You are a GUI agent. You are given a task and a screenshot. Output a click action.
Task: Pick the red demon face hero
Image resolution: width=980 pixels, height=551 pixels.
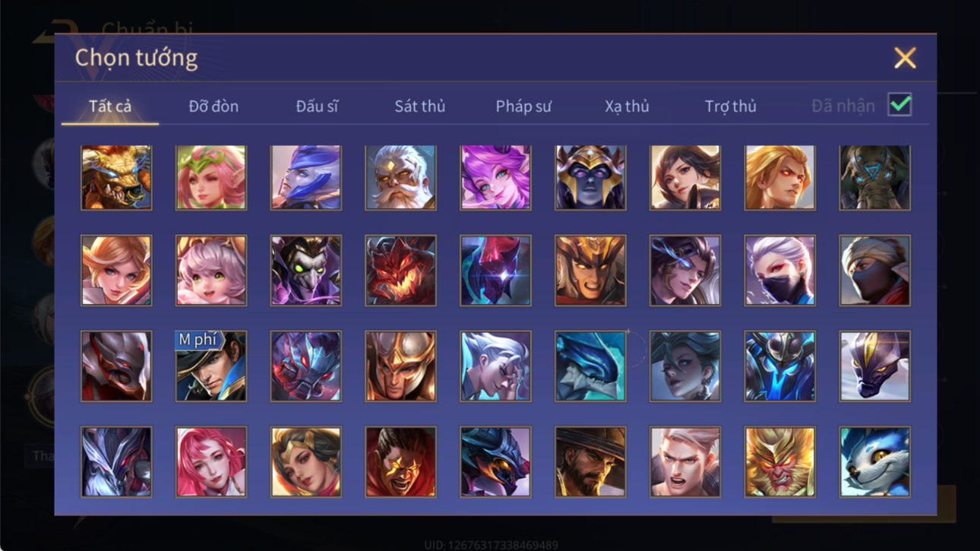tap(400, 271)
